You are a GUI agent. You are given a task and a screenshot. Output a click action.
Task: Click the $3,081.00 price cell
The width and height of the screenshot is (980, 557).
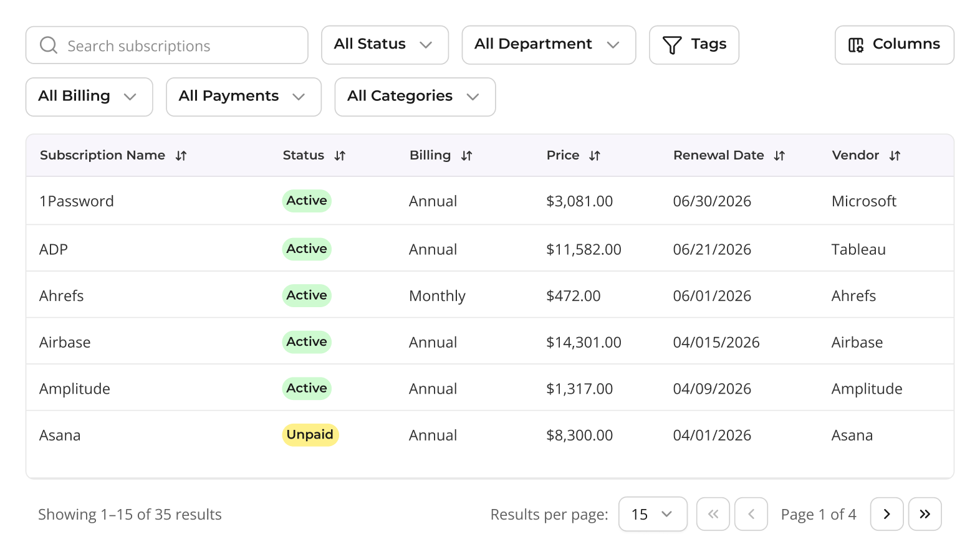pos(580,201)
